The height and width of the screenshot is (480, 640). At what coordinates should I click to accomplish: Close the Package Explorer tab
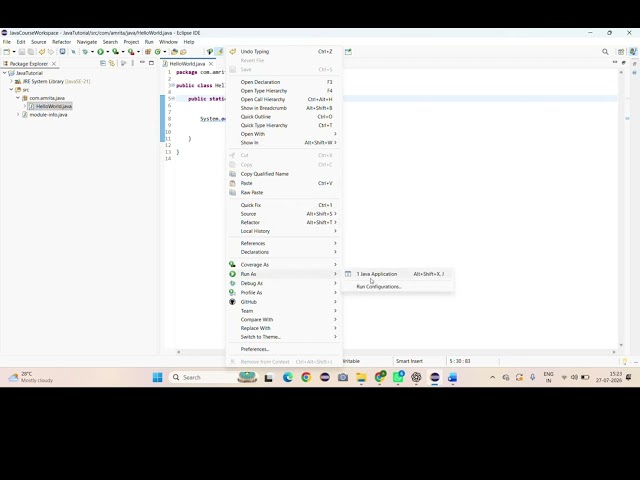[x=54, y=64]
